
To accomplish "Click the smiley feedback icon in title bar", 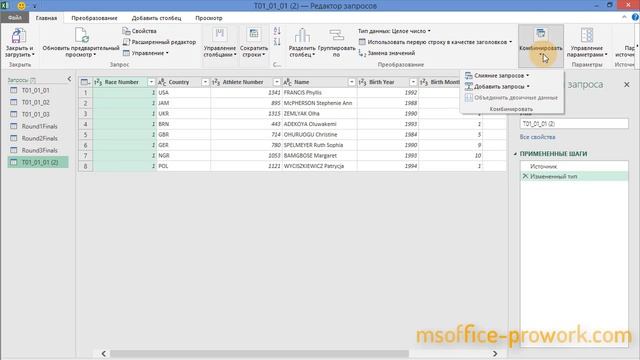I will pyautogui.click(x=21, y=6).
